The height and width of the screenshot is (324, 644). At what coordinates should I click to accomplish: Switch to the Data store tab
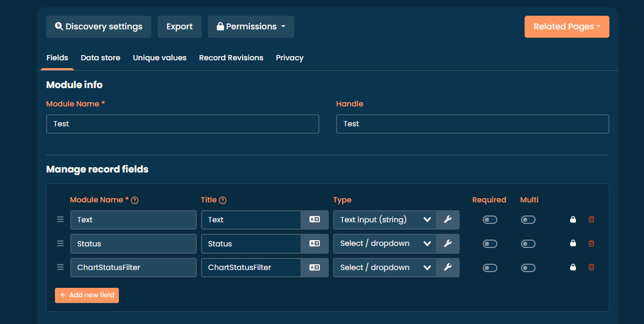101,58
